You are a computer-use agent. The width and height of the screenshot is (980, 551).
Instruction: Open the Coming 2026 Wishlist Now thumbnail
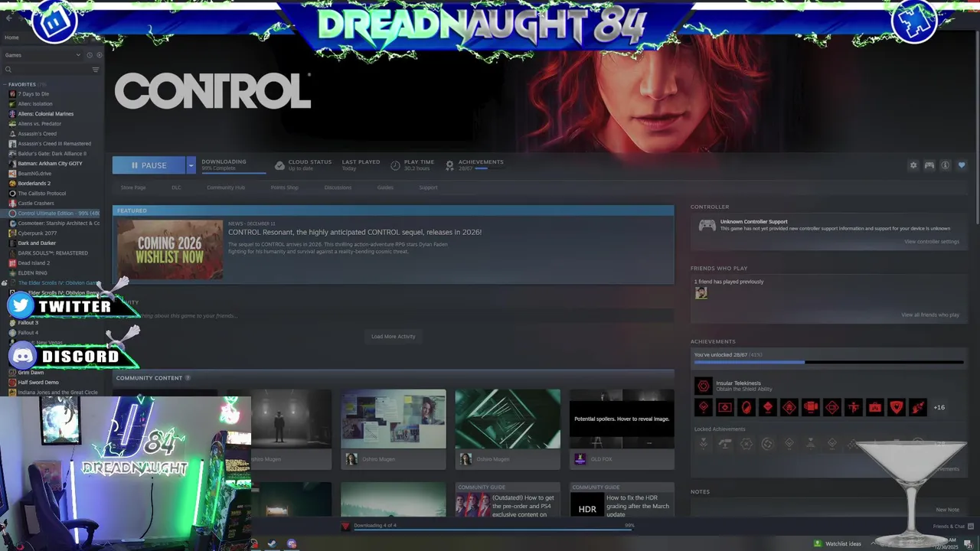pos(170,249)
